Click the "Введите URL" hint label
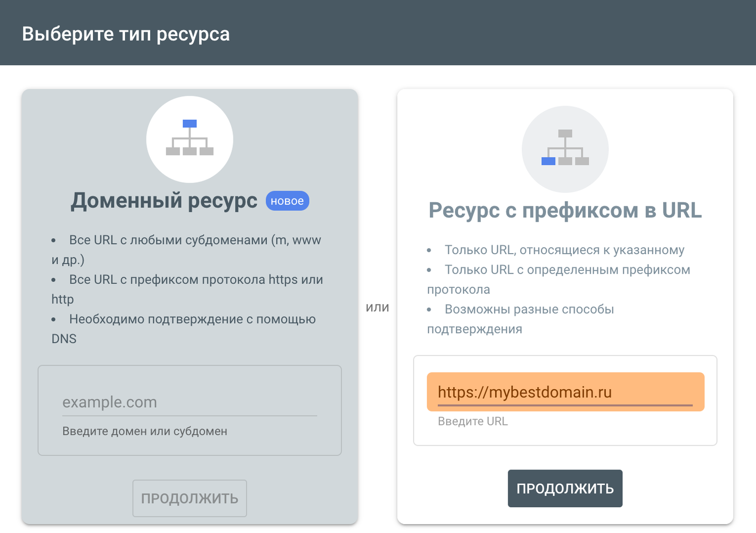756x533 pixels. click(x=472, y=421)
